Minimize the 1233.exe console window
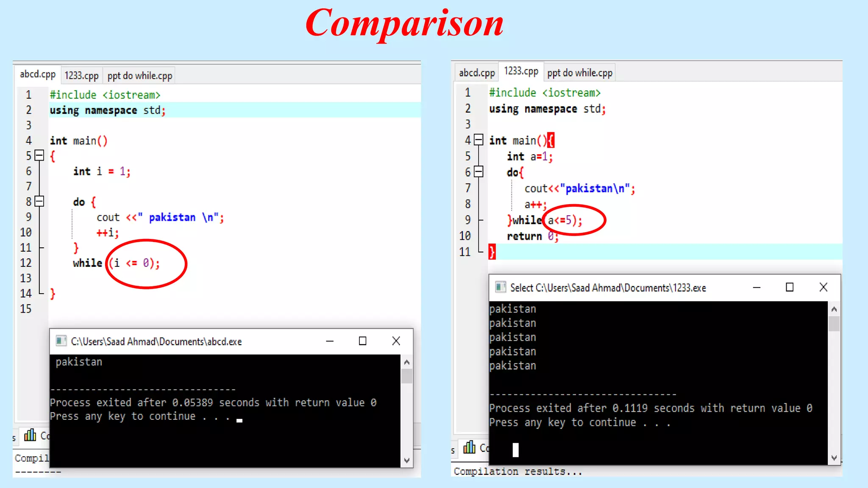Screen dimensions: 868x488 click(x=757, y=287)
